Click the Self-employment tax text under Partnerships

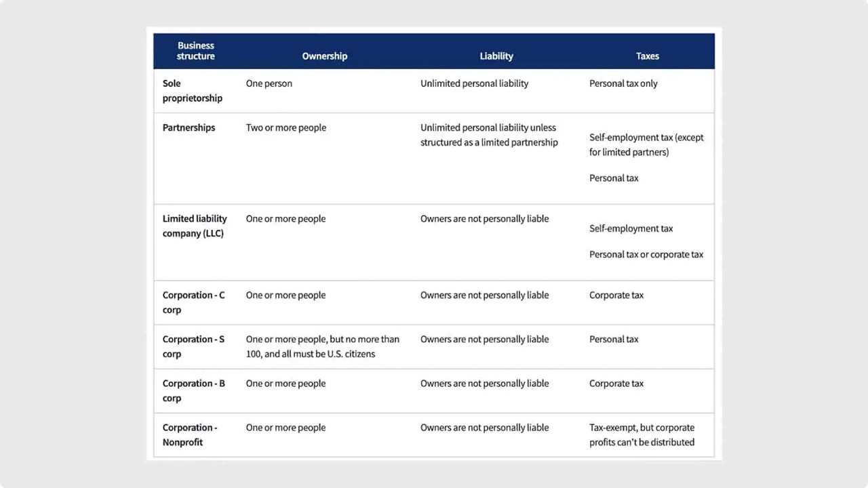pos(646,144)
